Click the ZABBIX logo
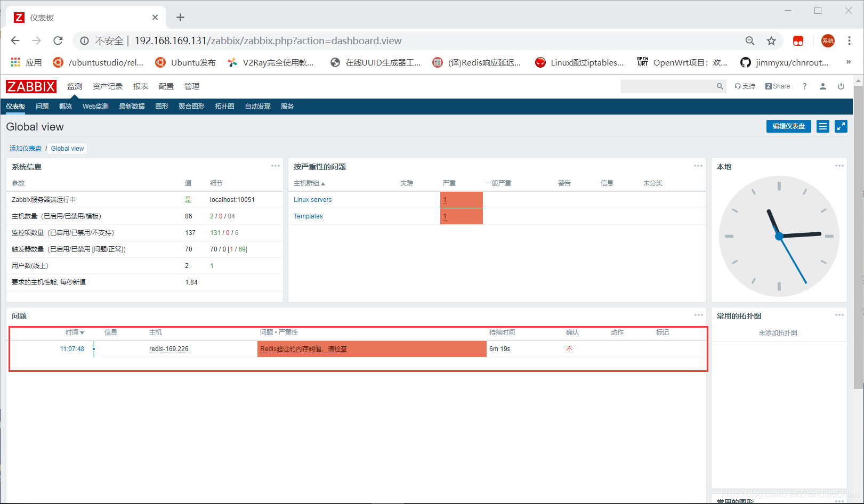Viewport: 864px width, 504px height. (x=31, y=86)
